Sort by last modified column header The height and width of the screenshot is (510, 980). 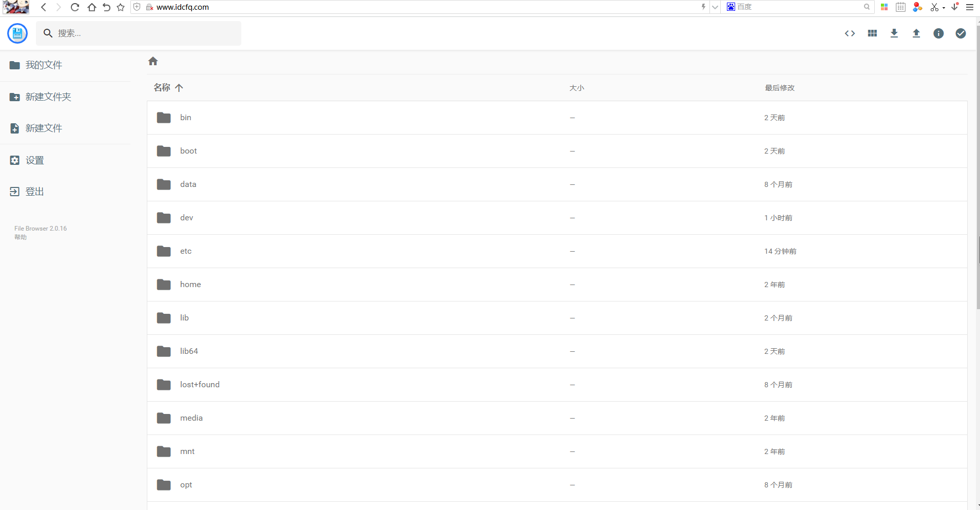pos(779,88)
